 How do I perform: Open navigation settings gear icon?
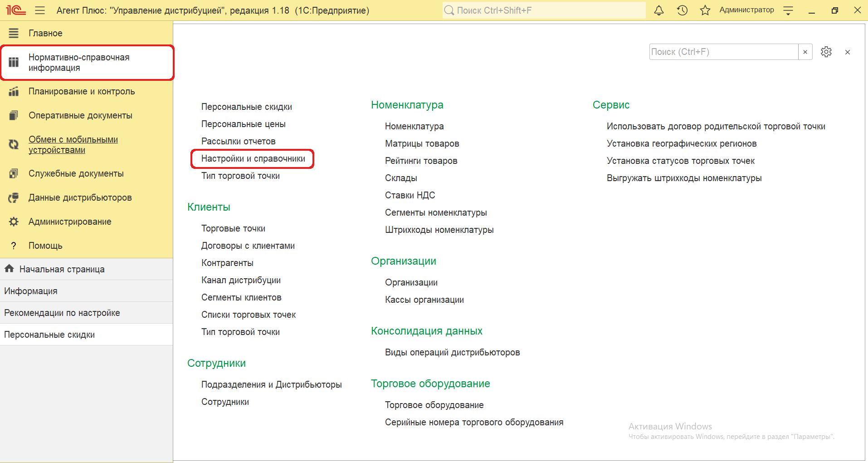point(826,52)
